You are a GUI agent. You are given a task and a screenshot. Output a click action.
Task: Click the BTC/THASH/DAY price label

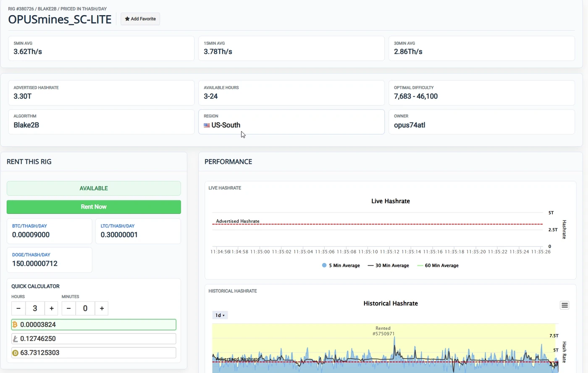coord(29,226)
